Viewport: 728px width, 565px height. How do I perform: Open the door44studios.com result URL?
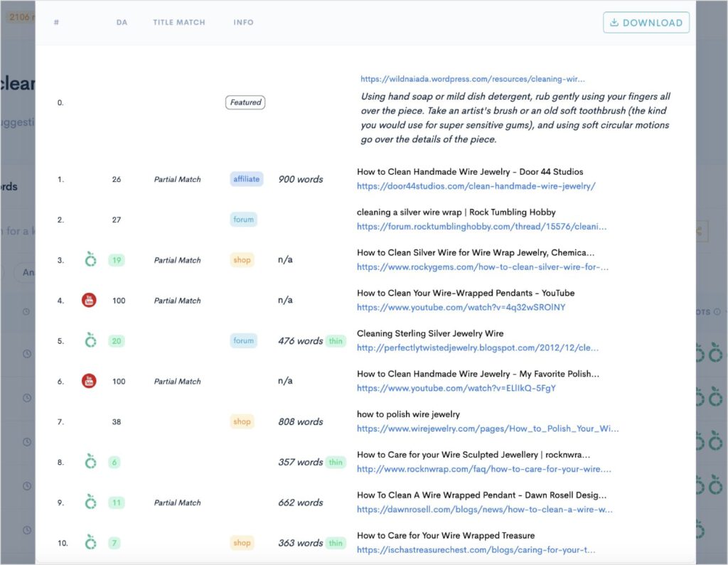click(x=476, y=186)
